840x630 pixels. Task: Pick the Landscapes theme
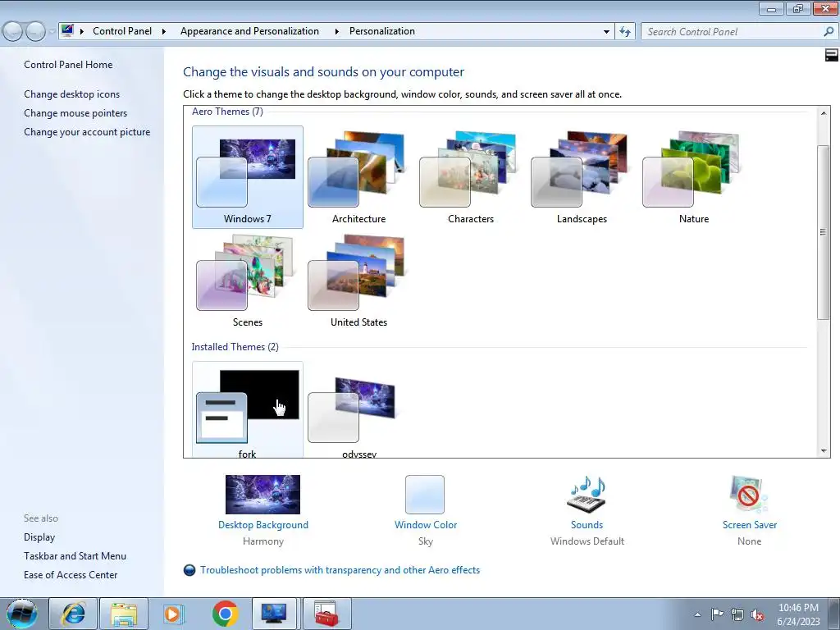[x=582, y=177]
